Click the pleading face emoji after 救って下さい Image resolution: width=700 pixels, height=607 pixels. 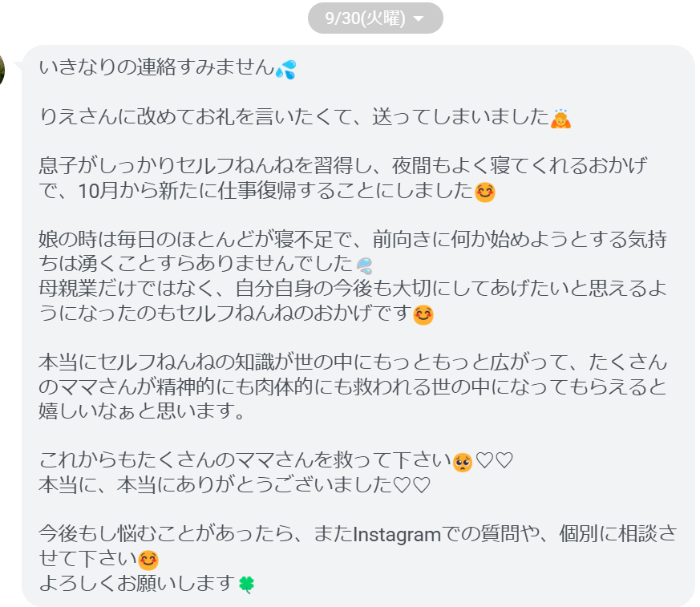(x=463, y=462)
